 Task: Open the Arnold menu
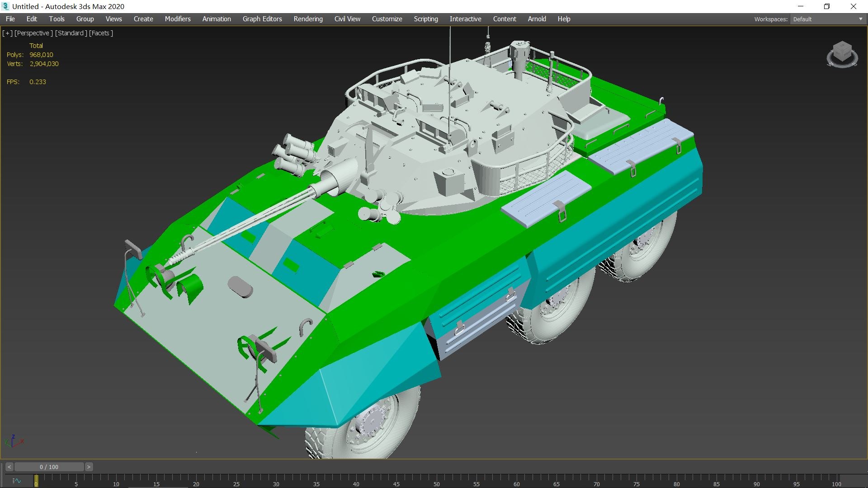pos(537,19)
